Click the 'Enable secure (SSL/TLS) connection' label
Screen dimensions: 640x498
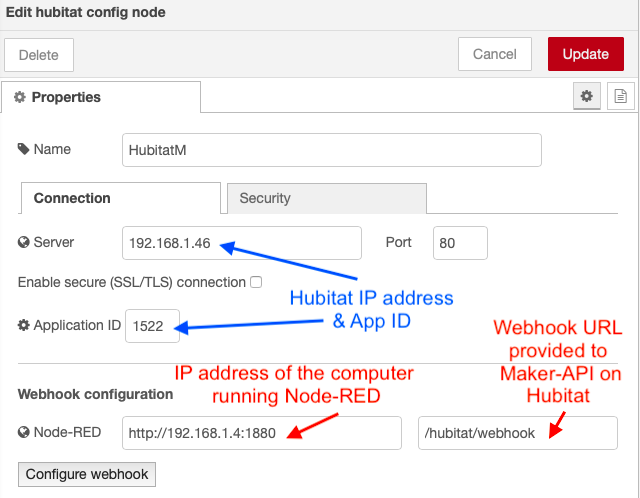coord(132,282)
